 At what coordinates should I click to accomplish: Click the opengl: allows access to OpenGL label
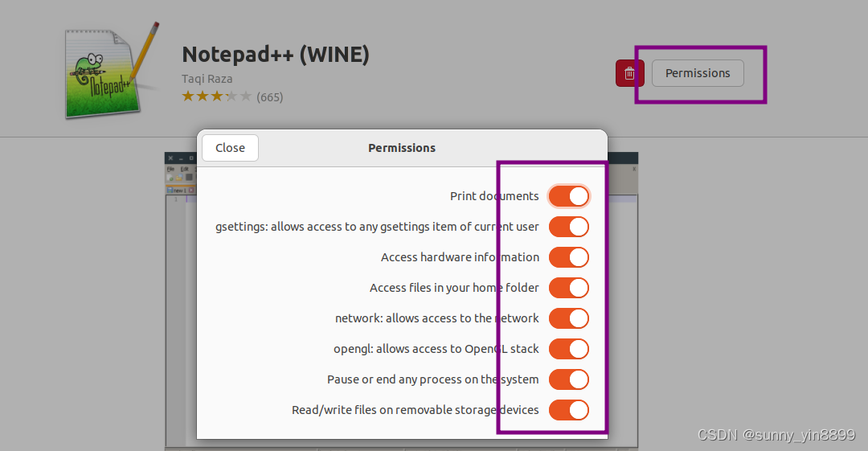pyautogui.click(x=436, y=349)
